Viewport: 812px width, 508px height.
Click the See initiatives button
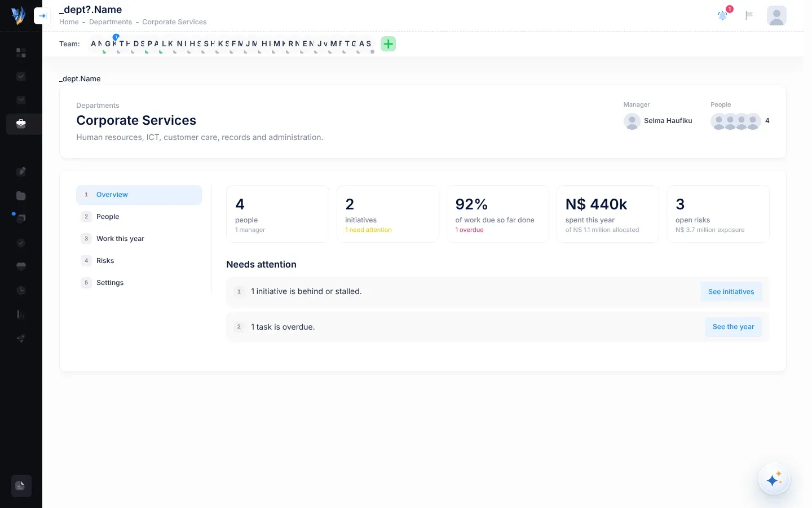[731, 292]
